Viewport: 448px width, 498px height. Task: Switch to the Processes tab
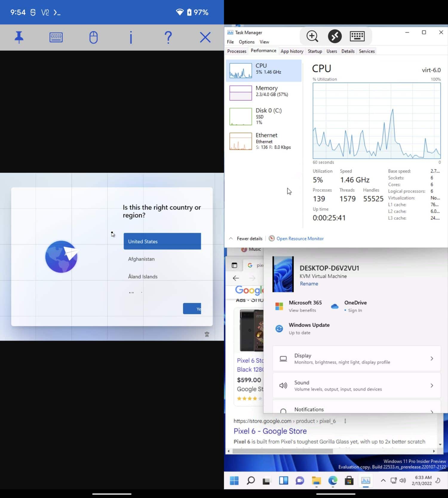coord(237,51)
